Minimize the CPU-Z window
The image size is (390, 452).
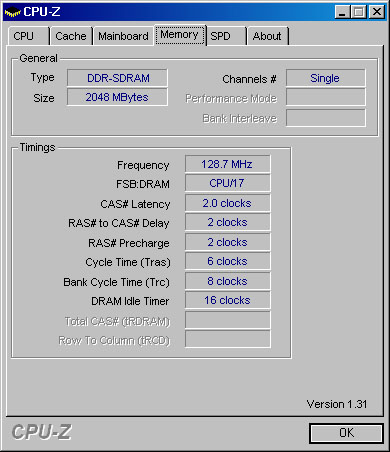[342, 12]
